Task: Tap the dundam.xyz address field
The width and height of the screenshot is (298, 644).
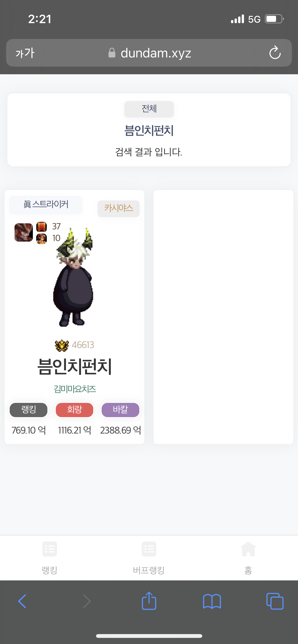Action: pos(149,53)
